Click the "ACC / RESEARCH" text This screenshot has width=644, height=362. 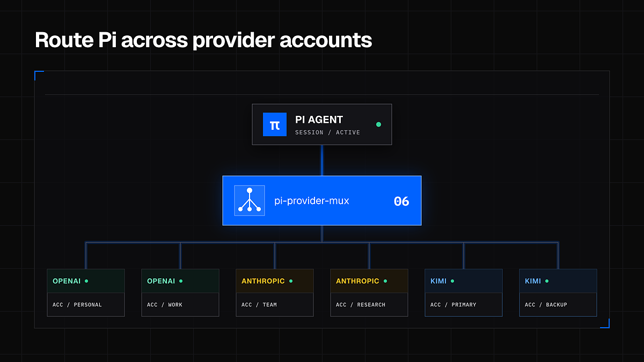coord(361,305)
